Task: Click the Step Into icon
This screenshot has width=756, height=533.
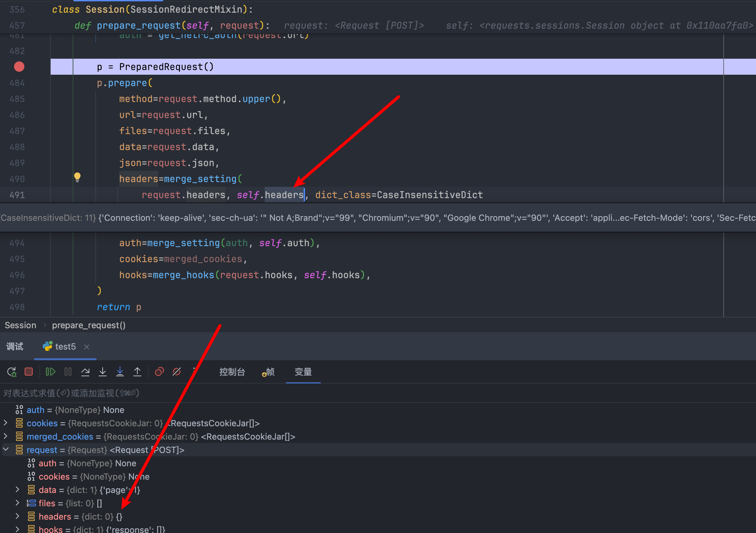Action: coord(103,372)
